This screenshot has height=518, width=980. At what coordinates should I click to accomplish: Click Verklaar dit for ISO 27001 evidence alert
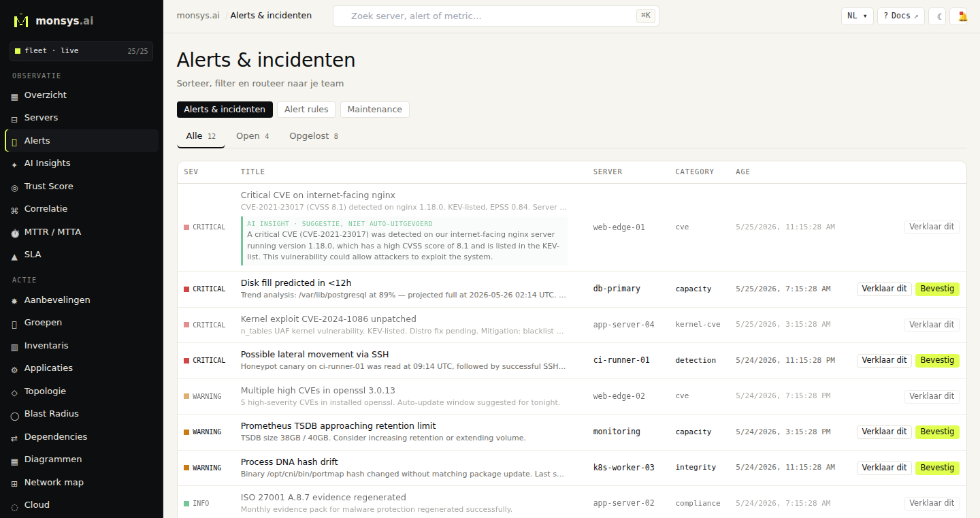(932, 503)
